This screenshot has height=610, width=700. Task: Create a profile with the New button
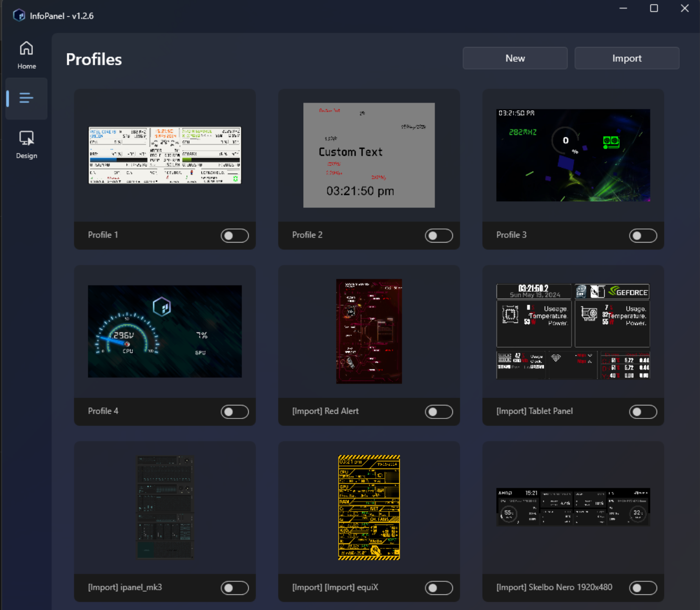click(x=515, y=58)
